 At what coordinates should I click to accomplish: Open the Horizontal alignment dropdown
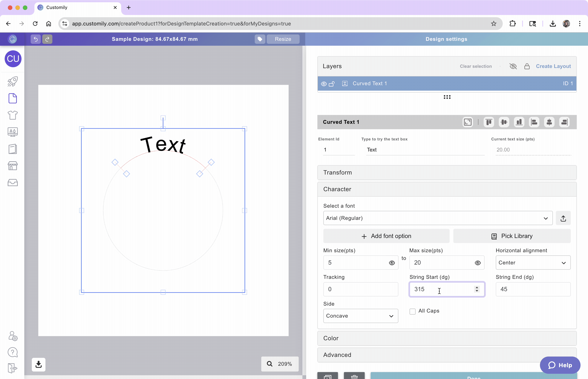533,263
